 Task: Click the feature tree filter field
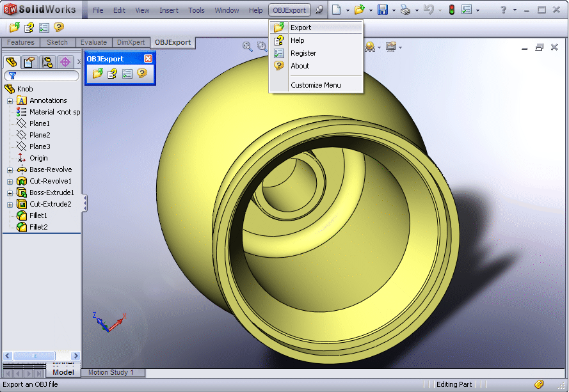[x=42, y=75]
